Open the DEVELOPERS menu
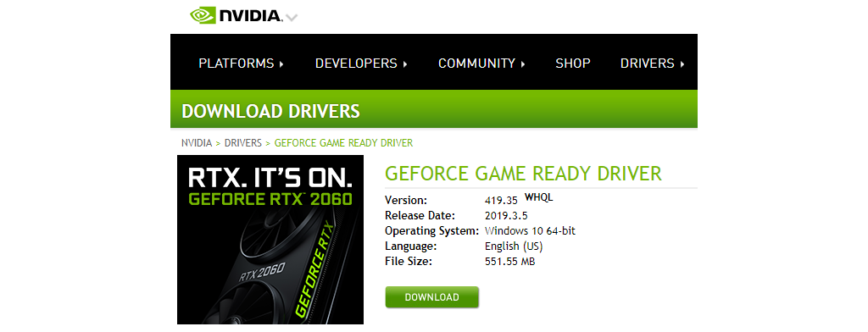The height and width of the screenshot is (332, 868). tap(357, 64)
